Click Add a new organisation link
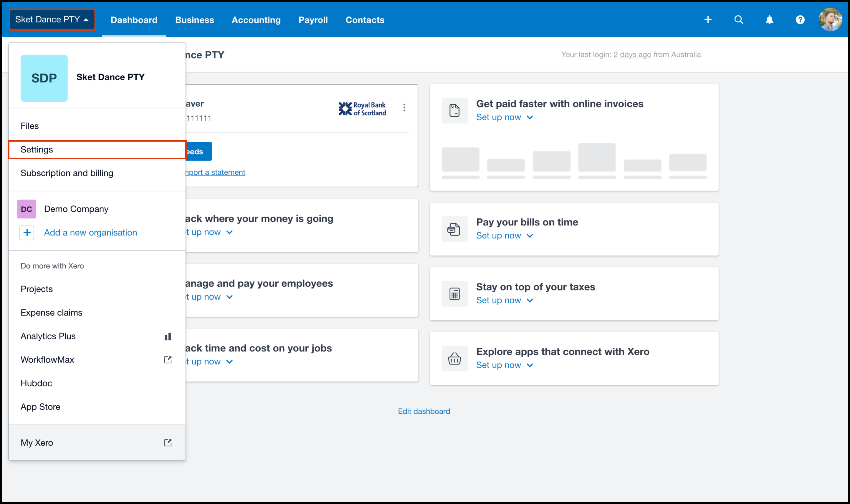 (90, 233)
